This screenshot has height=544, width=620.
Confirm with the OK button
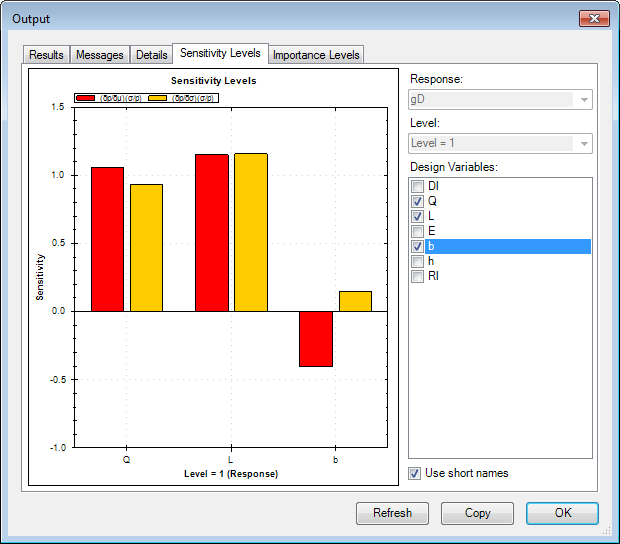(x=562, y=513)
